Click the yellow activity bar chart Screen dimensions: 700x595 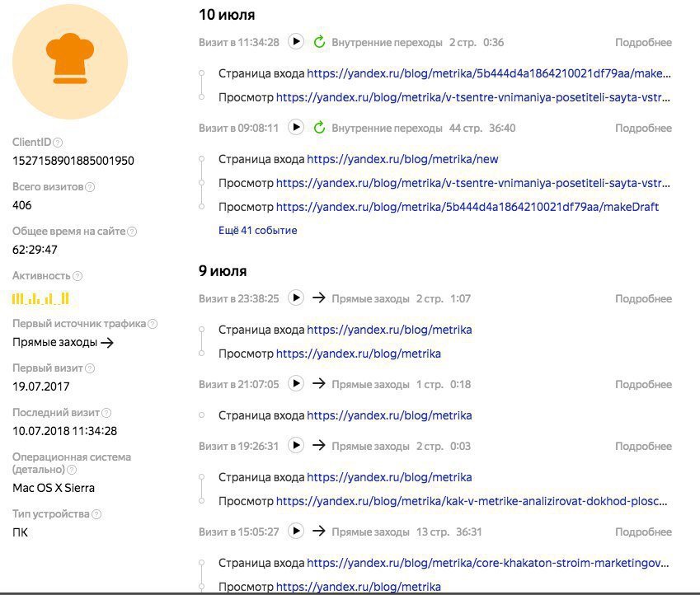[40, 298]
